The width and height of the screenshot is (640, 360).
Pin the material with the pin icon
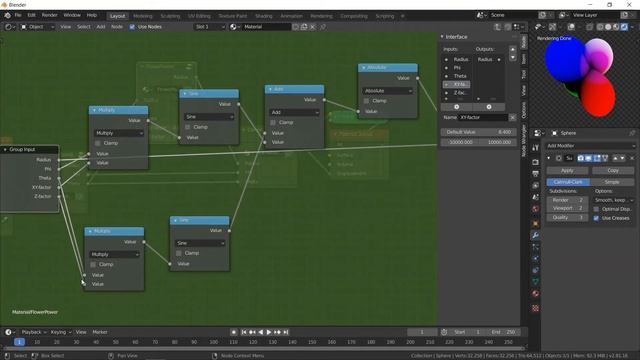click(323, 27)
